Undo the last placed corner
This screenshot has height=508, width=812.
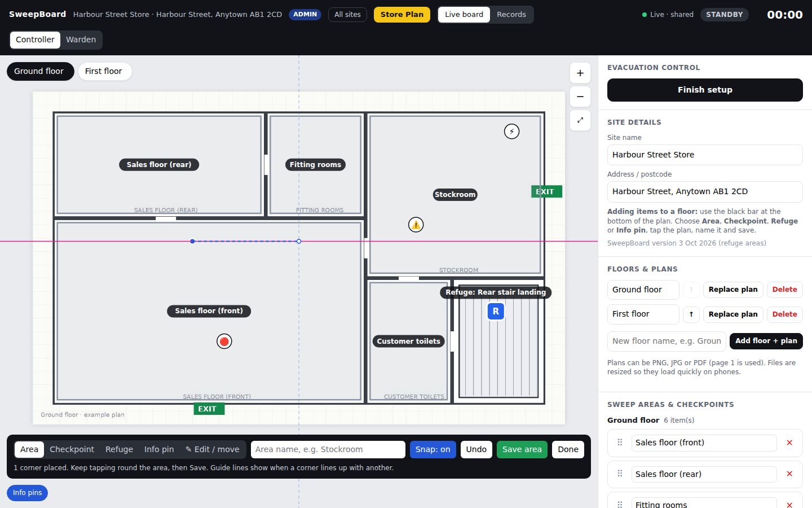point(476,449)
